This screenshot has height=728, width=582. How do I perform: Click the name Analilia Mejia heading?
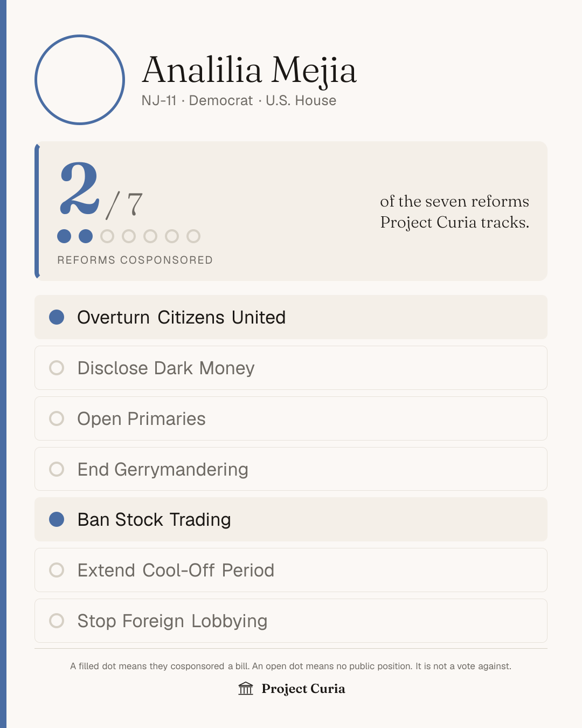tap(250, 70)
